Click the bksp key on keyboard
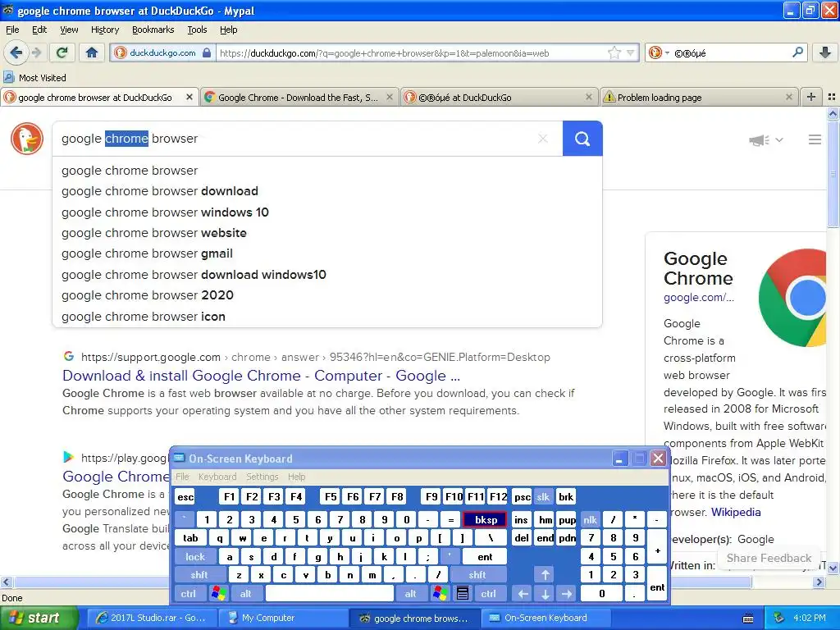Viewport: 840px width, 630px height. 486,519
